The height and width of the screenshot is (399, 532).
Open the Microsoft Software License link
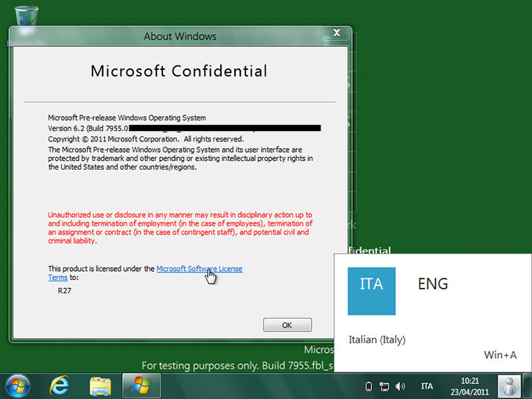(199, 269)
